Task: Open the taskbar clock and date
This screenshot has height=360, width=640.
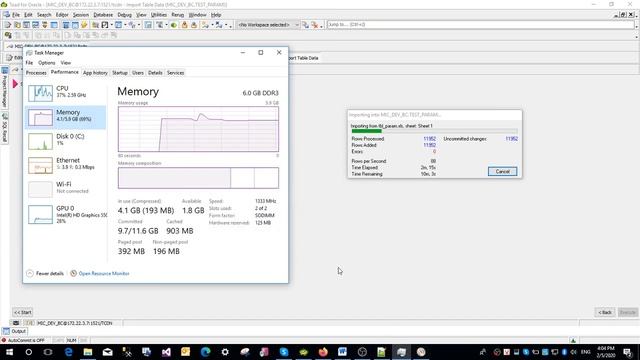Action: (606, 352)
